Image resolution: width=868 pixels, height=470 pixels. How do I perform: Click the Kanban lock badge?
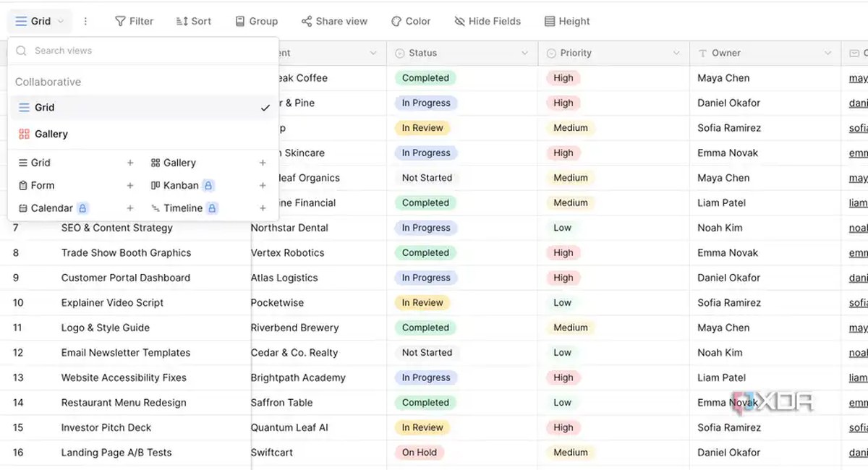208,186
